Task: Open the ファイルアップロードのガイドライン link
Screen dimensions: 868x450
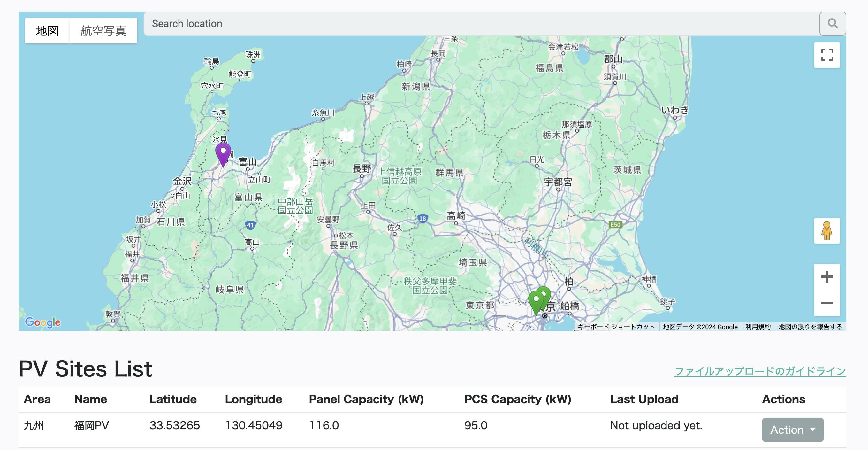Action: coord(760,371)
